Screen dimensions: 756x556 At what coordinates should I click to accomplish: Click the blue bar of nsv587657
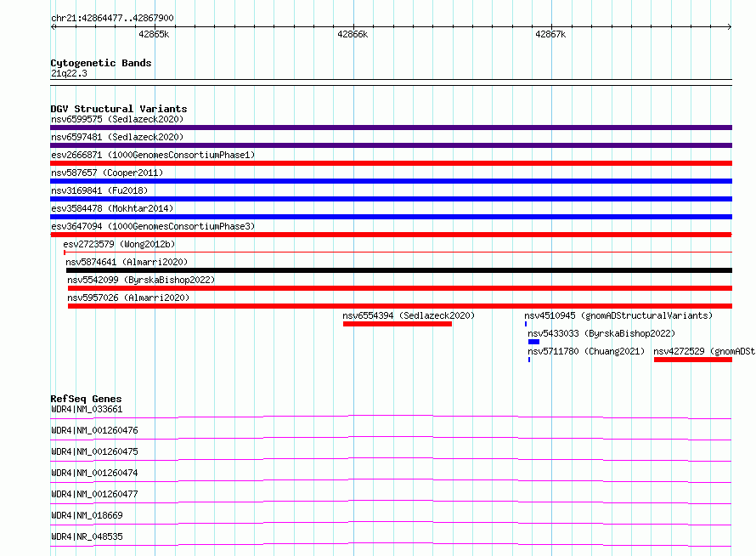391,181
